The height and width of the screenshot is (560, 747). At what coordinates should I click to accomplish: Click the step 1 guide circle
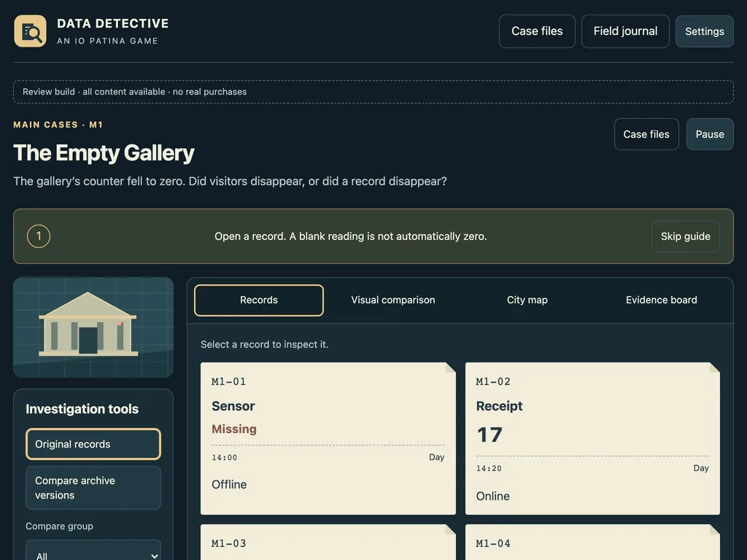coord(39,236)
